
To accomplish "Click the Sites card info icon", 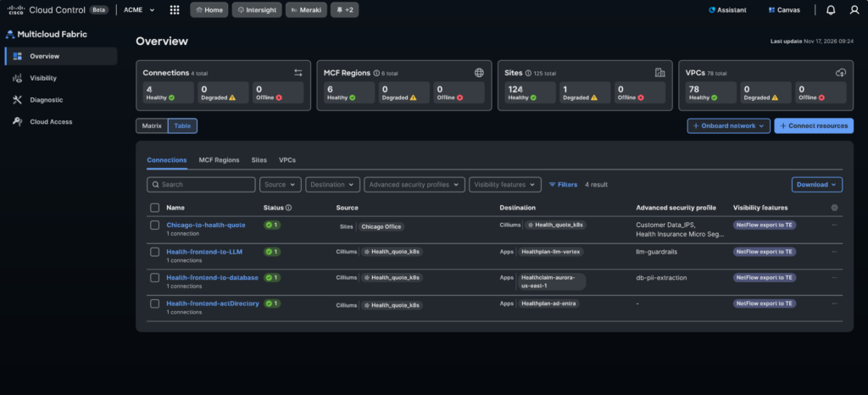I will click(x=528, y=73).
